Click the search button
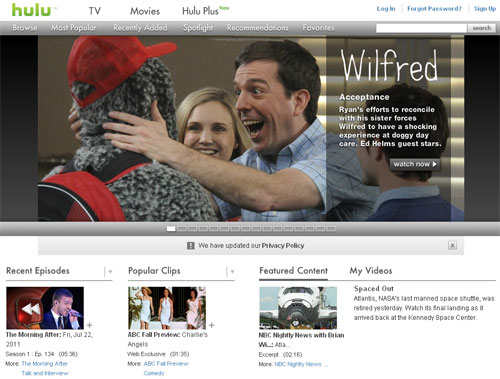The image size is (500, 379). pos(482,28)
